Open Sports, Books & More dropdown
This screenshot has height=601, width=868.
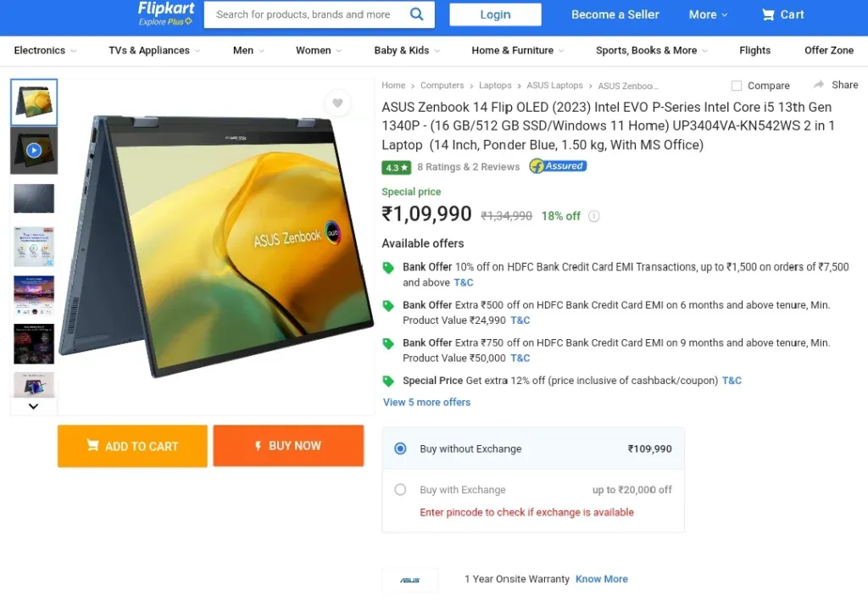pyautogui.click(x=652, y=50)
